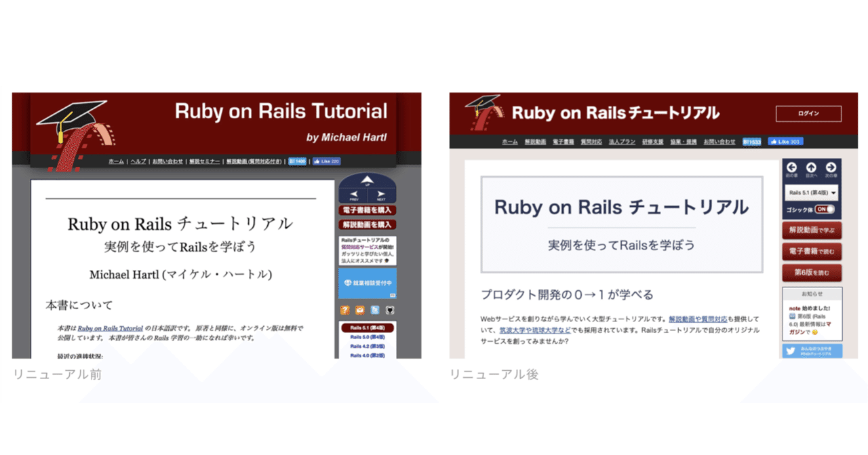The image size is (868, 455).
Task: Open 解説動画 in renewed site nav bar
Action: (x=535, y=142)
